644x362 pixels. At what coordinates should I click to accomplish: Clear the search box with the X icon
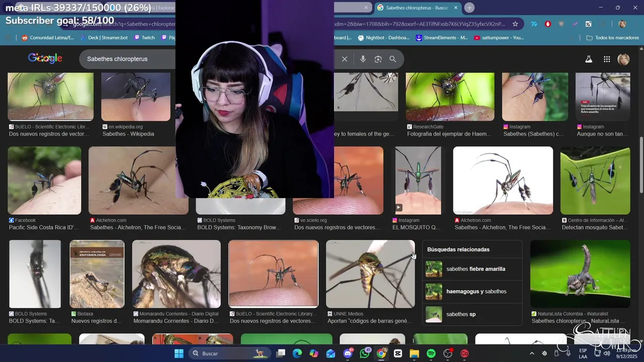click(345, 59)
